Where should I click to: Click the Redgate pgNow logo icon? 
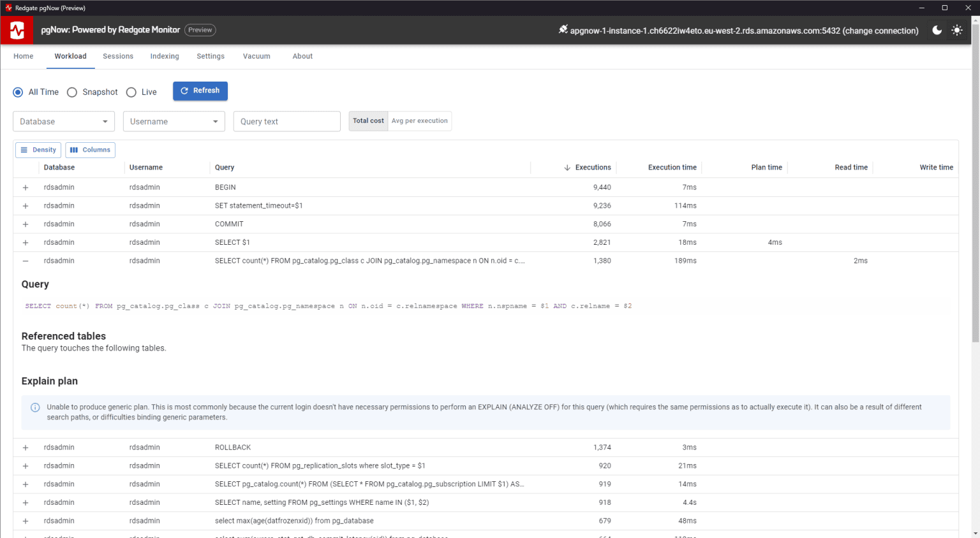pyautogui.click(x=17, y=30)
